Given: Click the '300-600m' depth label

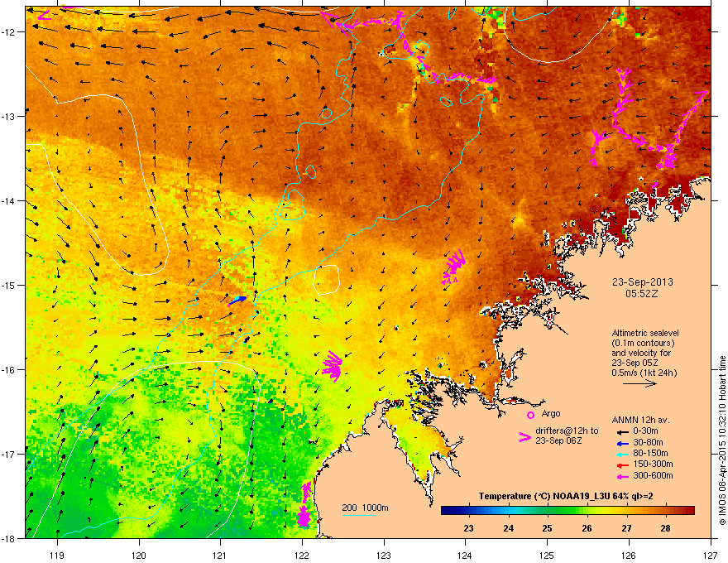Looking at the screenshot, I should 653,476.
